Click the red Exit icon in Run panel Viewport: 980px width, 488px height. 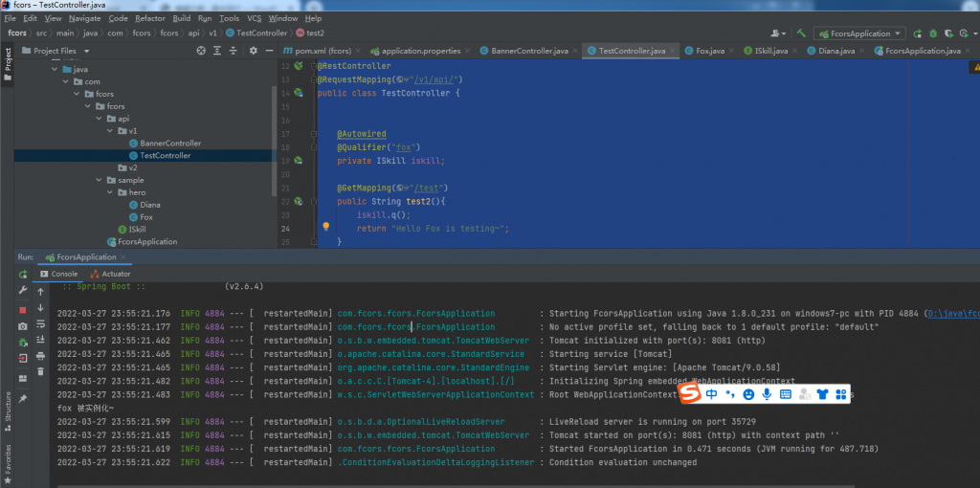(23, 359)
